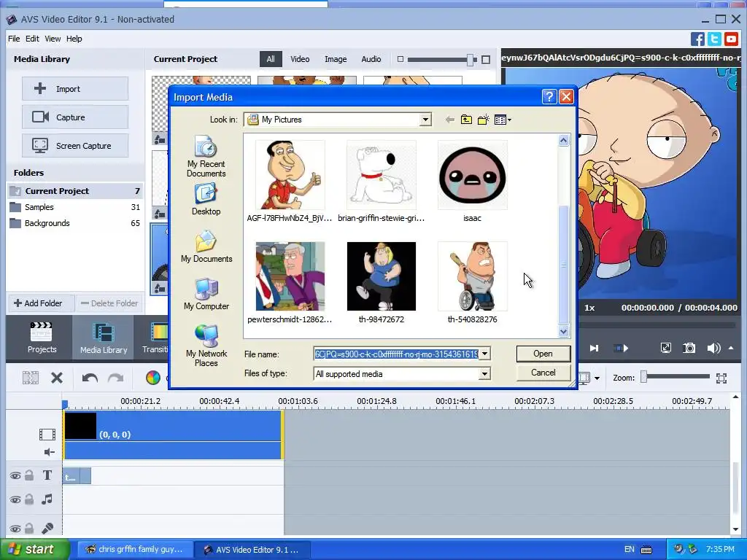Open the Facebook icon in the menu bar
Viewport: 747px width, 560px height.
point(697,39)
